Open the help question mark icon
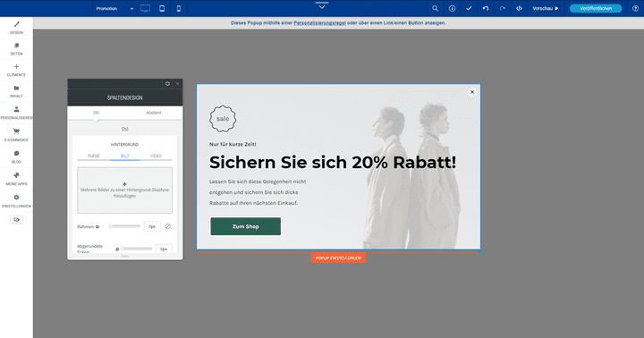 tap(635, 8)
